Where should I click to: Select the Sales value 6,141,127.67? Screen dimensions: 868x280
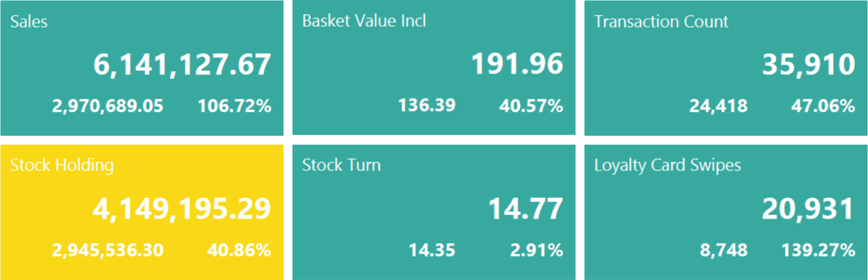182,65
